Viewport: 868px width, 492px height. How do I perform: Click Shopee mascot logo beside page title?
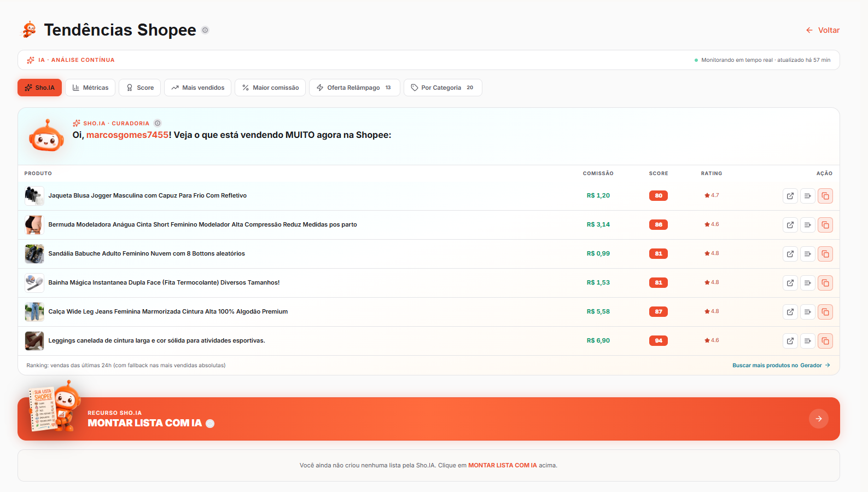pyautogui.click(x=29, y=30)
